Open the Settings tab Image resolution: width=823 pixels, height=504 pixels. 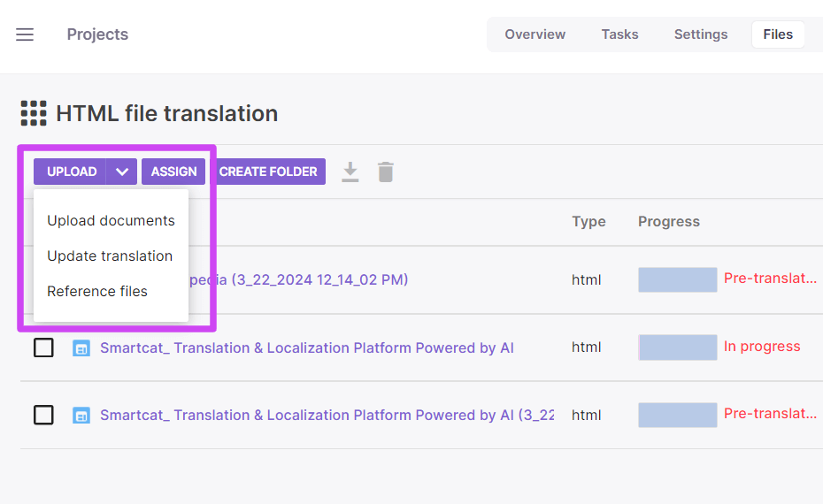tap(701, 34)
